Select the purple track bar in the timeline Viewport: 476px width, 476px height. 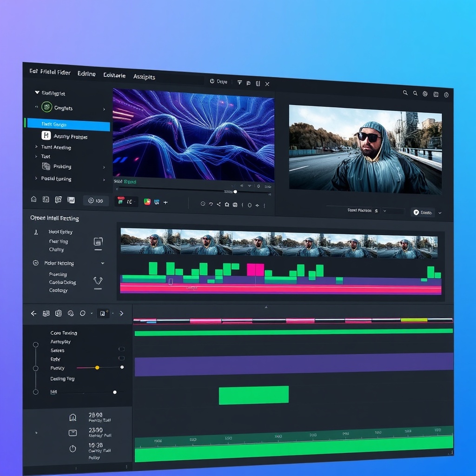[294, 364]
